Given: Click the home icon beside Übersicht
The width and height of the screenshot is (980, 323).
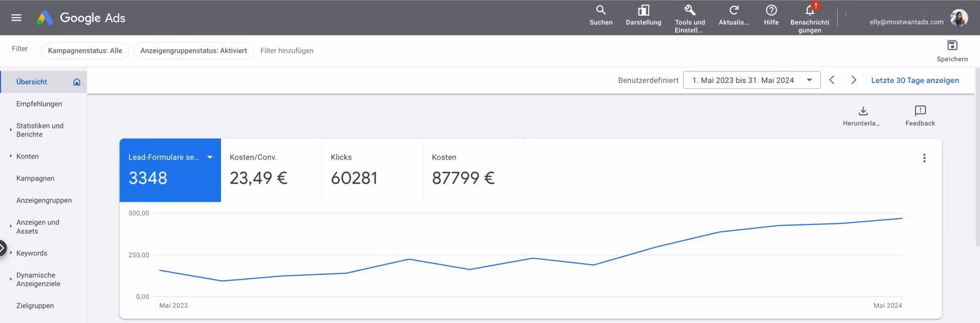Looking at the screenshot, I should [x=77, y=82].
